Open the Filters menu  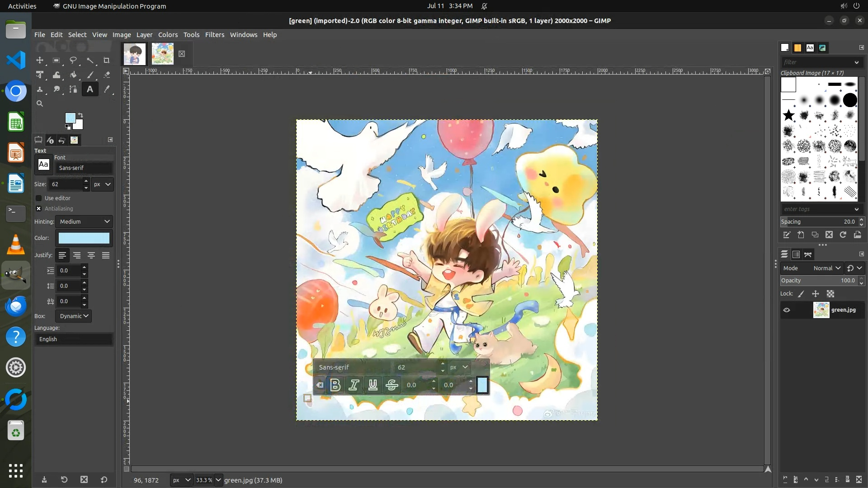tap(214, 35)
